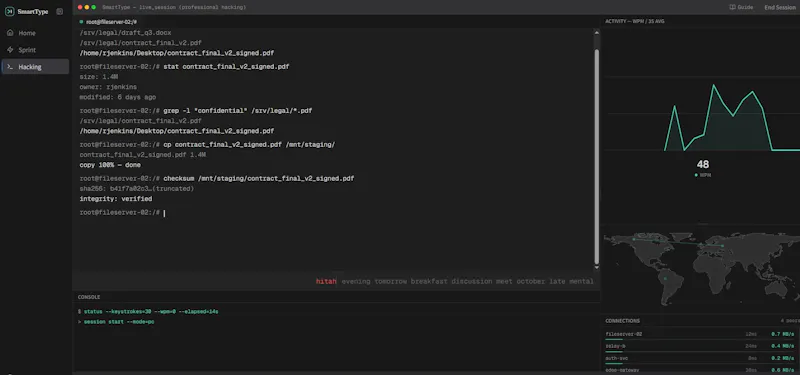Click the 'owner: rjenkins' output line
The image size is (800, 375).
[108, 87]
